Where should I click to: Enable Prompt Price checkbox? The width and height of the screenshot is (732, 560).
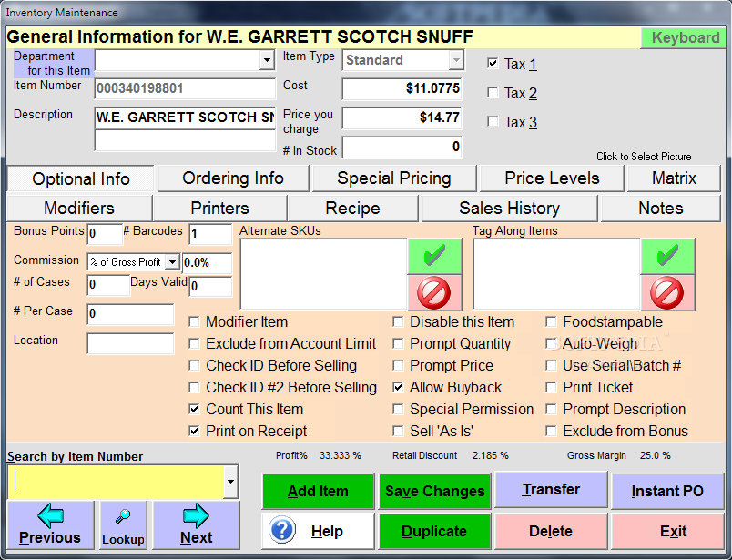point(398,366)
